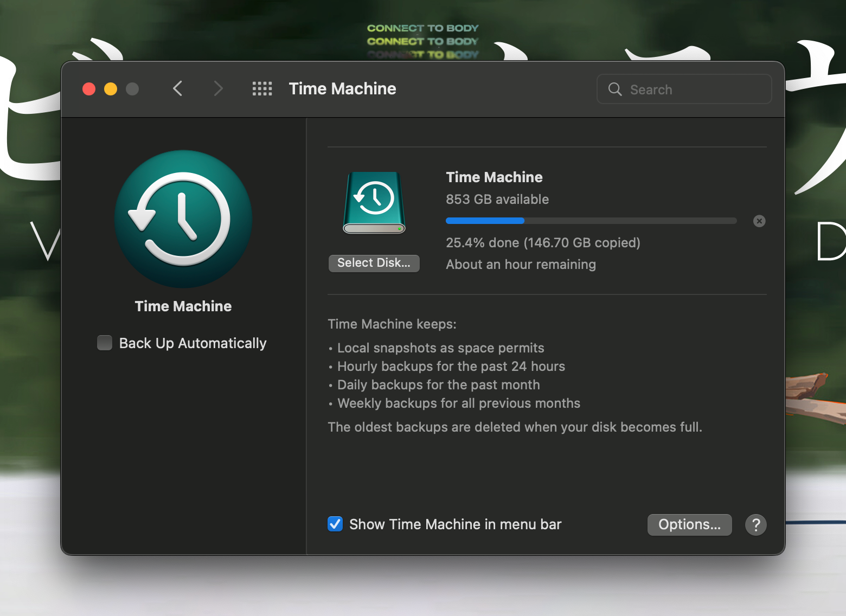
Task: Go forward with the right chevron
Action: 218,88
